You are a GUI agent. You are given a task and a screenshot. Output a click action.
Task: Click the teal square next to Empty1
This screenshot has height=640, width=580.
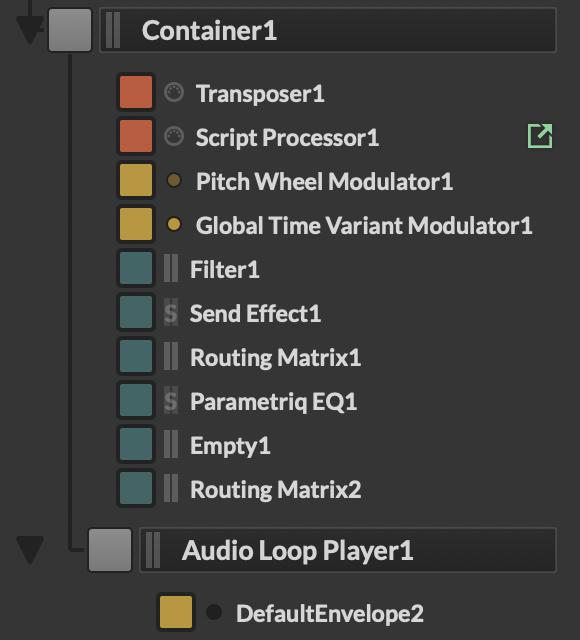click(x=136, y=445)
